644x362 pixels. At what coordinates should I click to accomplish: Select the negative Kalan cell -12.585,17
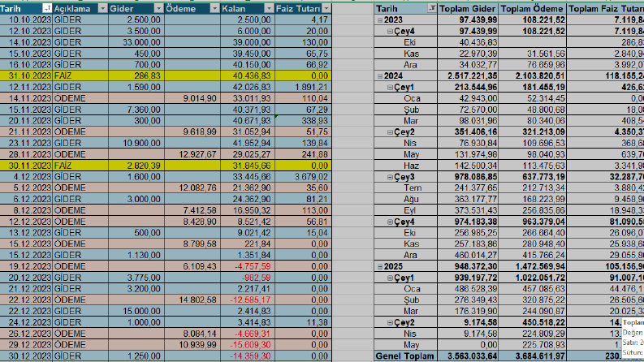pos(248,300)
